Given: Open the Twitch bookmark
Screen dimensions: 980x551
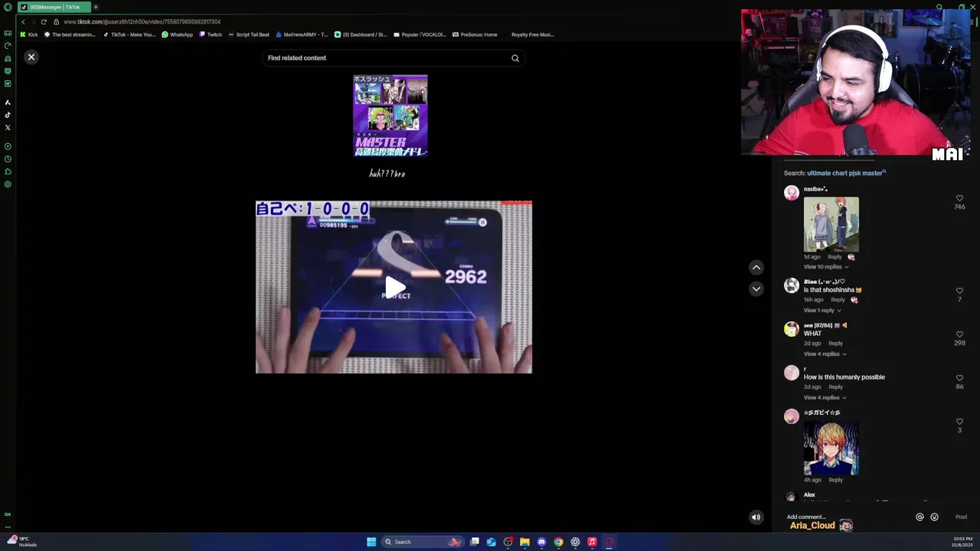Looking at the screenshot, I should 211,34.
